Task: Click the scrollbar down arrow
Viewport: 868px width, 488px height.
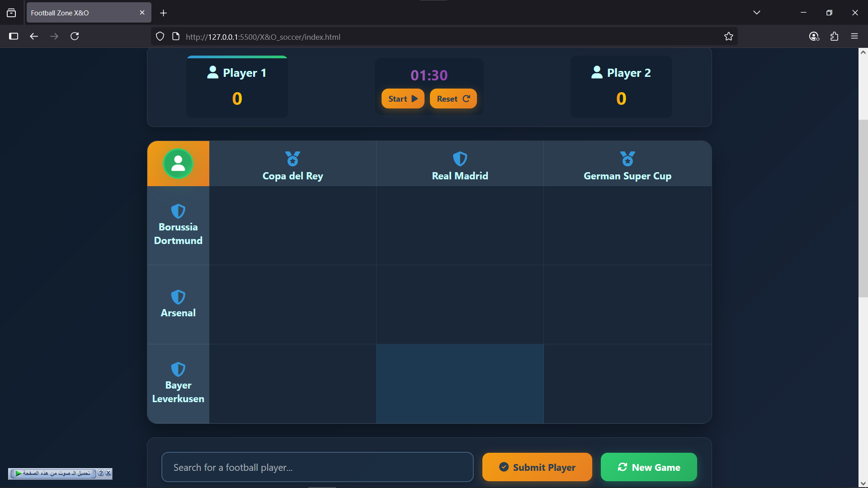Action: point(863,483)
